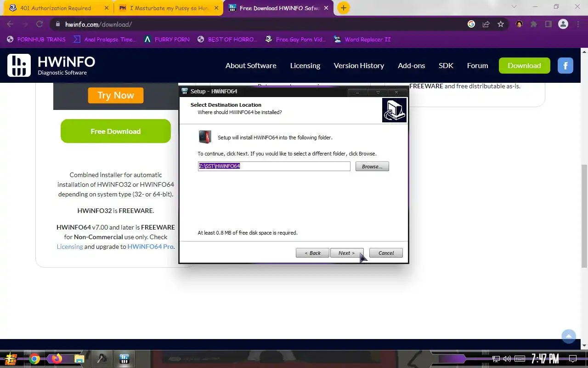Screen dimensions: 588x368
Task: Open the Chrome three-dot menu
Action: [x=577, y=24]
